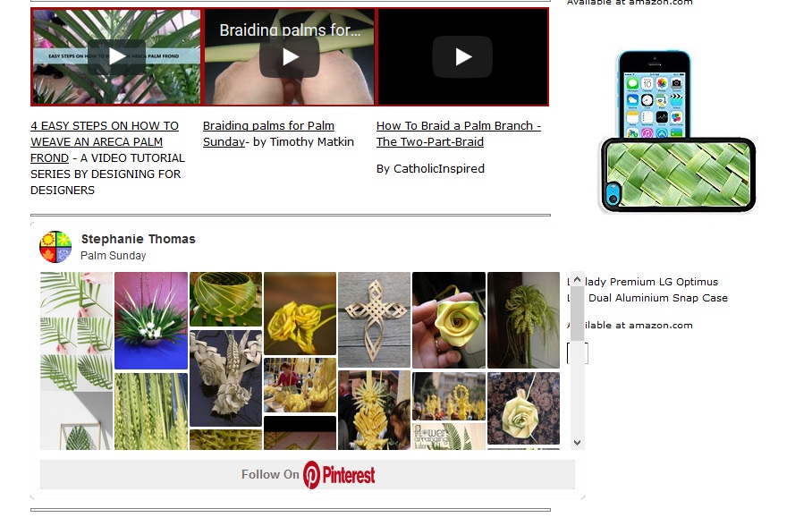Play the black Two-Part-Braid video
Image resolution: width=812 pixels, height=526 pixels.
[462, 57]
